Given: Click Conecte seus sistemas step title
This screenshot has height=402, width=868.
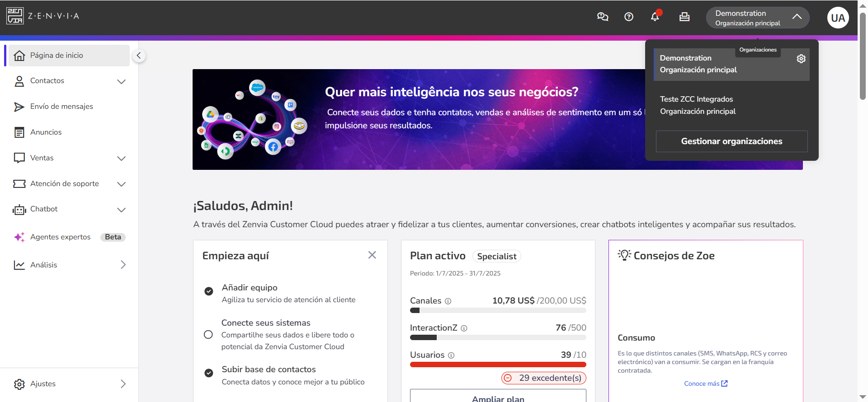Looking at the screenshot, I should tap(266, 323).
